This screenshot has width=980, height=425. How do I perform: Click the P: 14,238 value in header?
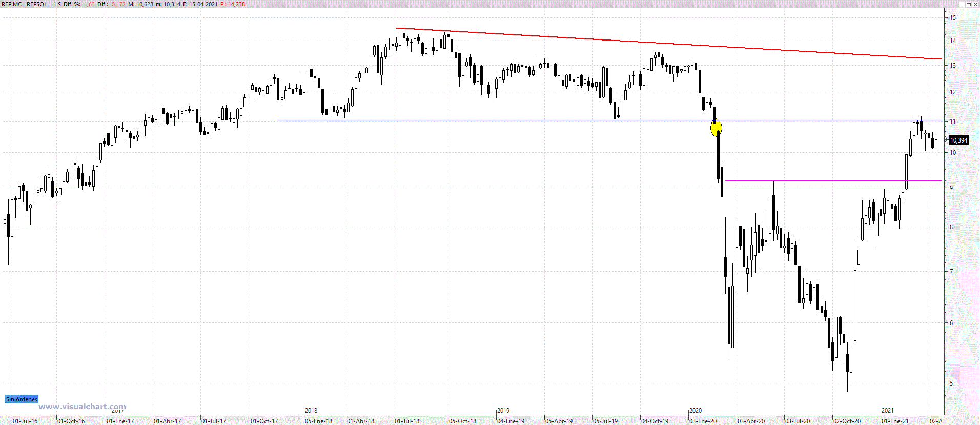pyautogui.click(x=233, y=4)
